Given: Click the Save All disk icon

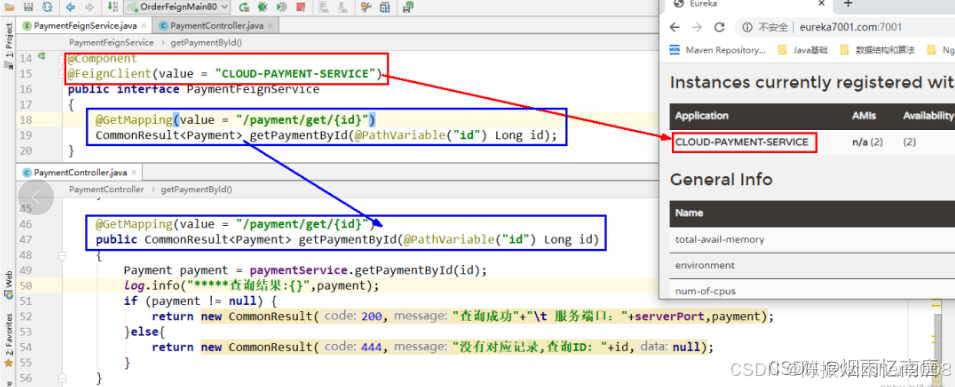Looking at the screenshot, I should coord(28,7).
